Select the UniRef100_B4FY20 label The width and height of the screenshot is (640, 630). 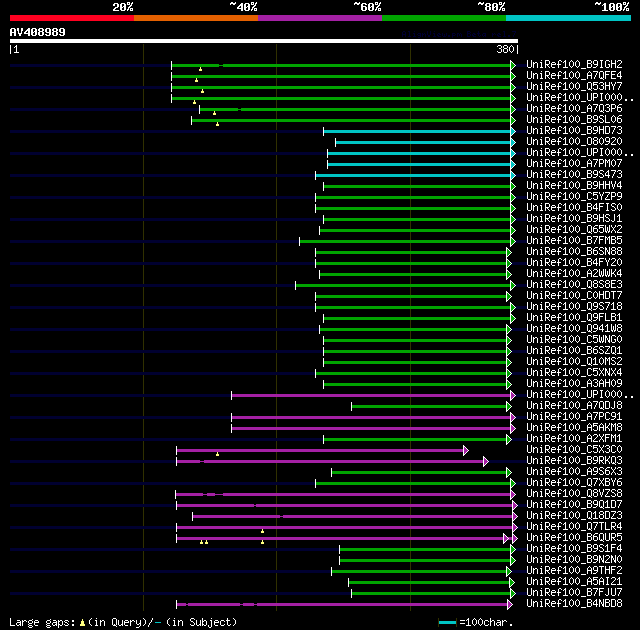[x=574, y=263]
